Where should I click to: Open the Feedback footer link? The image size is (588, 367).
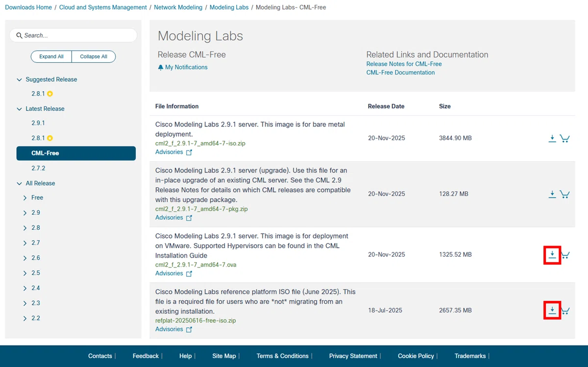(146, 356)
